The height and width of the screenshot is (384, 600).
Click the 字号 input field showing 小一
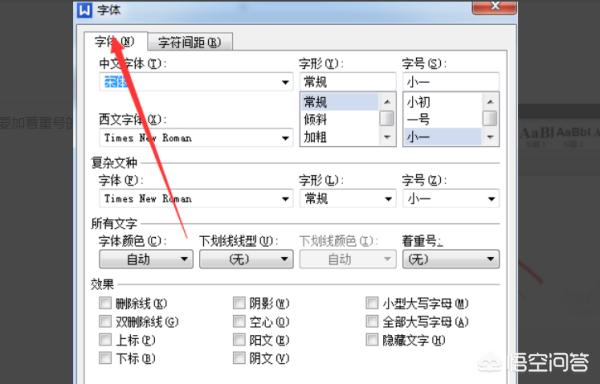(x=450, y=82)
